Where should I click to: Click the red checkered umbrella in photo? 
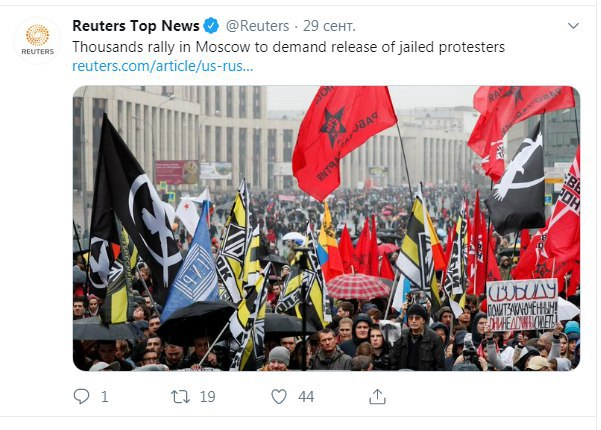click(x=356, y=286)
